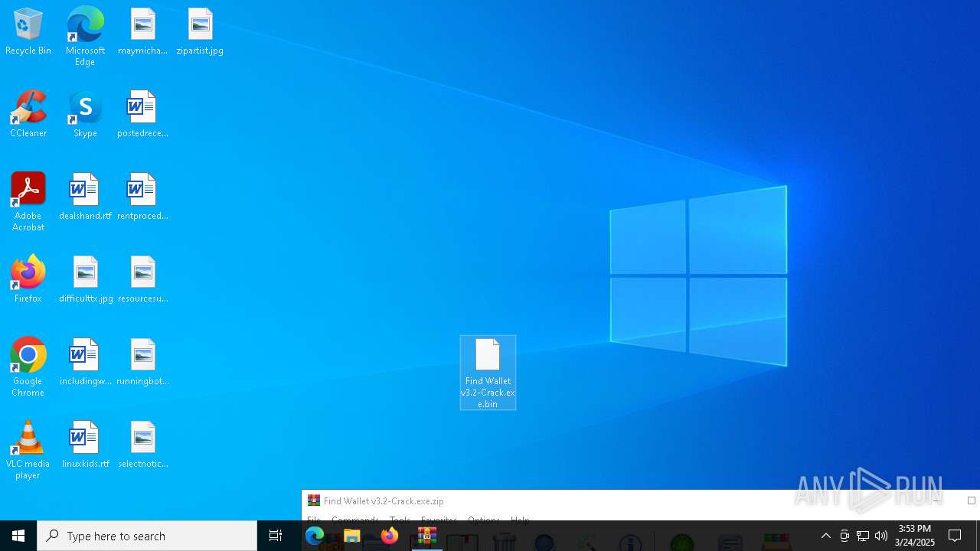The height and width of the screenshot is (551, 980).
Task: Select the CCleaner desktop shortcut
Action: (x=28, y=115)
